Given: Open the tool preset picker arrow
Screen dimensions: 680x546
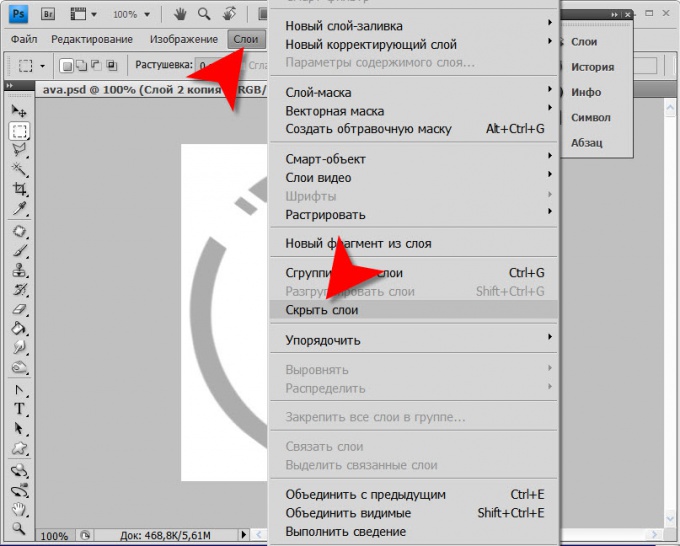Looking at the screenshot, I should 42,66.
